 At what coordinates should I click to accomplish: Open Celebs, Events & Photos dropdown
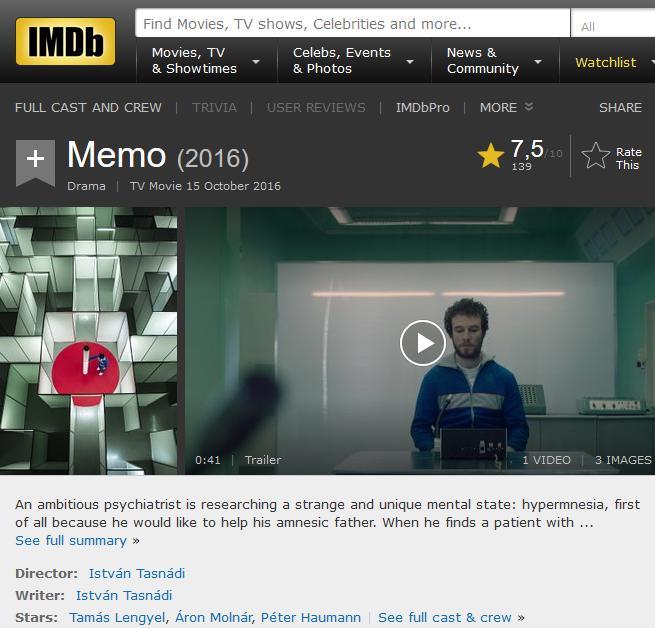pos(353,61)
